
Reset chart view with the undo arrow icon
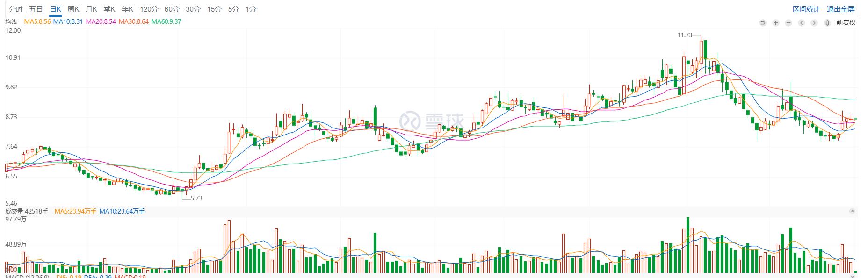pyautogui.click(x=763, y=22)
